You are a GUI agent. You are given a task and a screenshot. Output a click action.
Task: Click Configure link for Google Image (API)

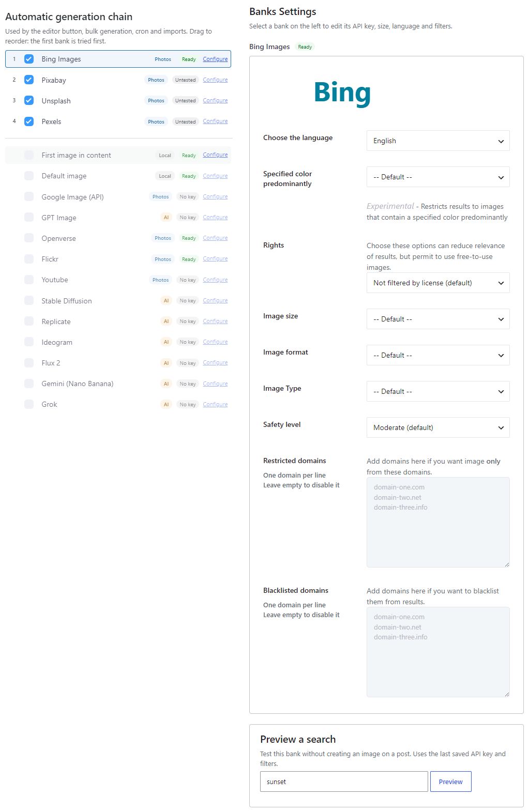[x=215, y=196]
